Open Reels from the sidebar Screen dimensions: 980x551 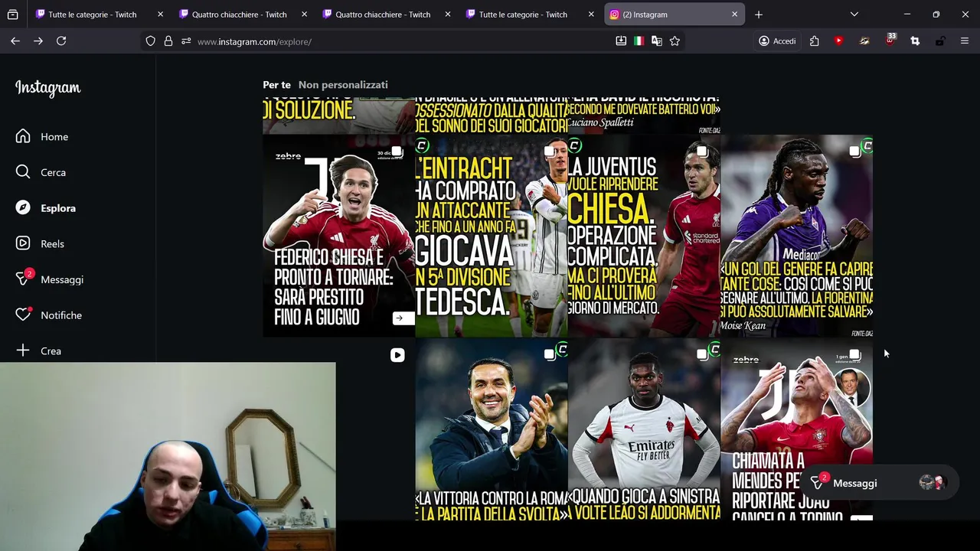(41, 243)
